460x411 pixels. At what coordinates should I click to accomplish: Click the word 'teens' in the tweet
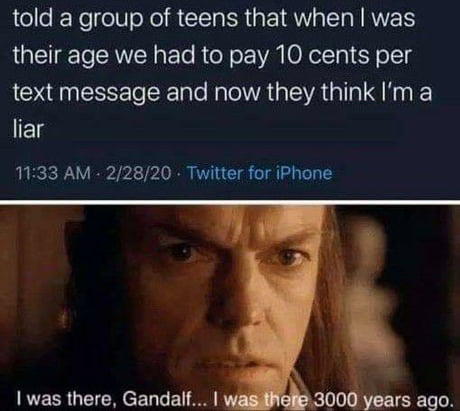206,19
